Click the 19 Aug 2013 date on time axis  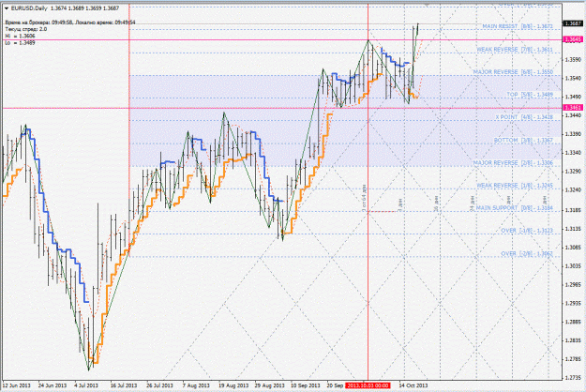pos(233,385)
